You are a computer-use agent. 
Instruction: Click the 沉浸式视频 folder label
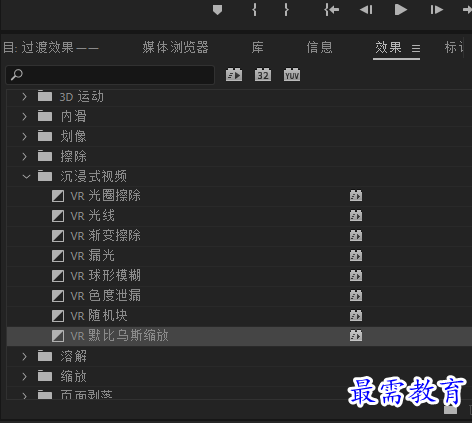93,176
